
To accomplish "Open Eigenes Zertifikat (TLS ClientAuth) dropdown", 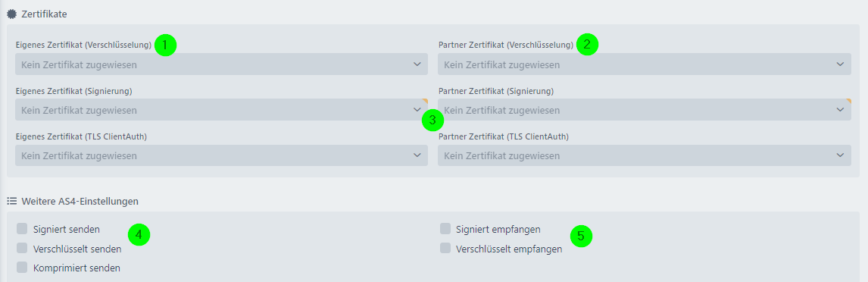I will tap(221, 155).
